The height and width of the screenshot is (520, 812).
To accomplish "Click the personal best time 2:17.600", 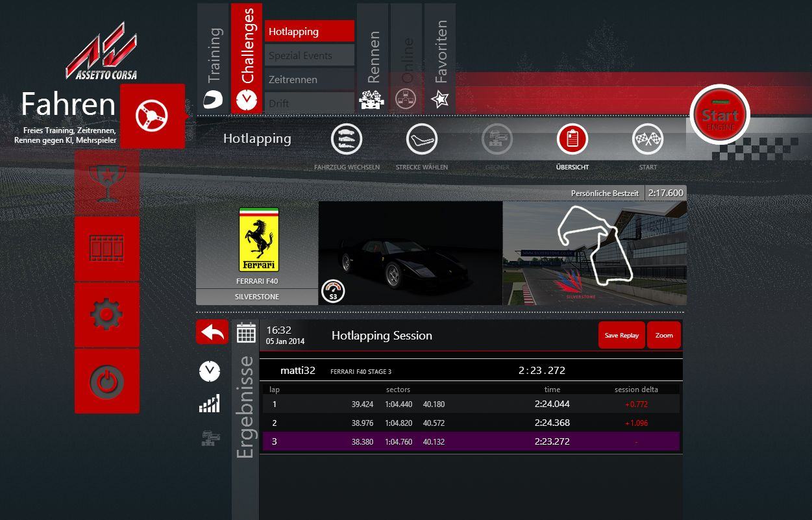I will point(666,193).
